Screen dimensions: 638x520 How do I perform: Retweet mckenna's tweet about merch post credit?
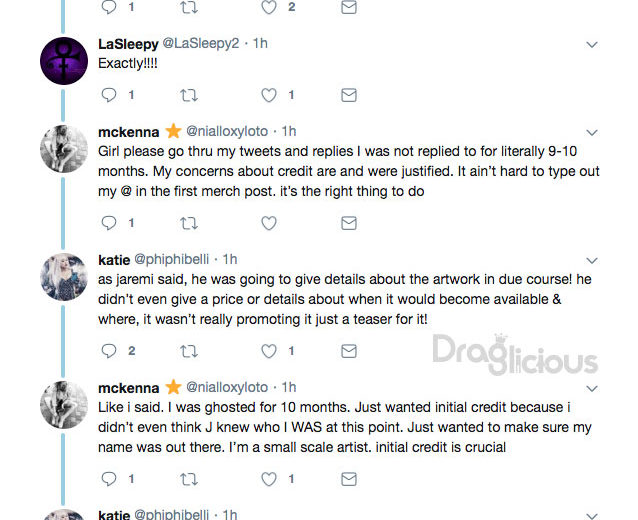[189, 223]
